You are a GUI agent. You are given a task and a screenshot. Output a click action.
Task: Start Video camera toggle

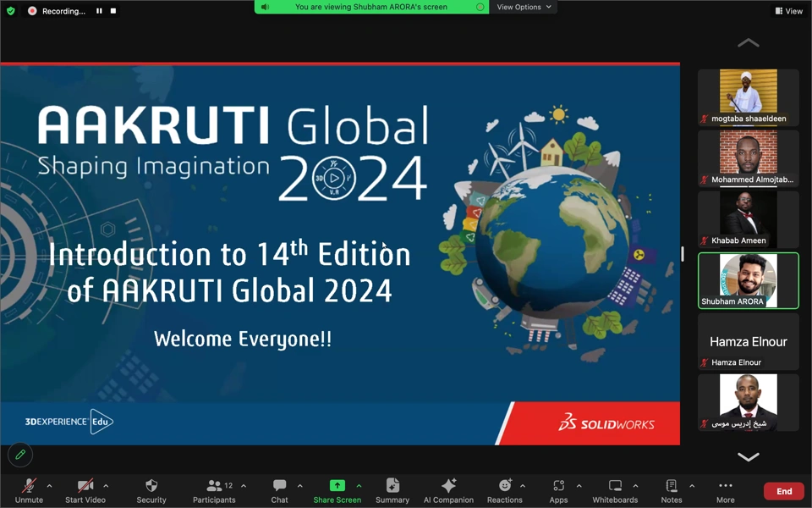click(x=85, y=490)
